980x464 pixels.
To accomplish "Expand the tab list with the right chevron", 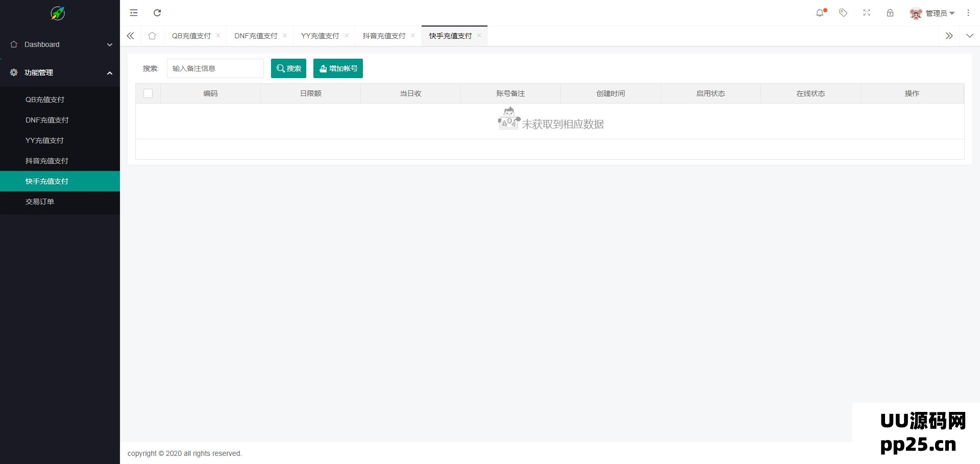I will (x=949, y=36).
